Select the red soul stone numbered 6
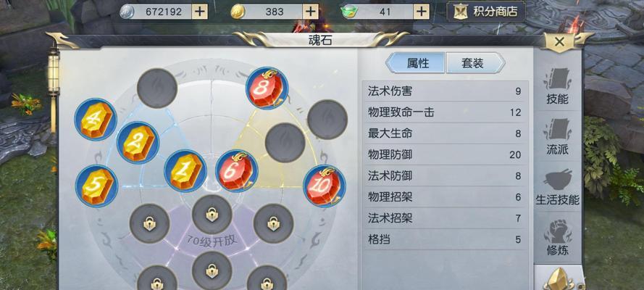This screenshot has height=290, width=644. 237,171
